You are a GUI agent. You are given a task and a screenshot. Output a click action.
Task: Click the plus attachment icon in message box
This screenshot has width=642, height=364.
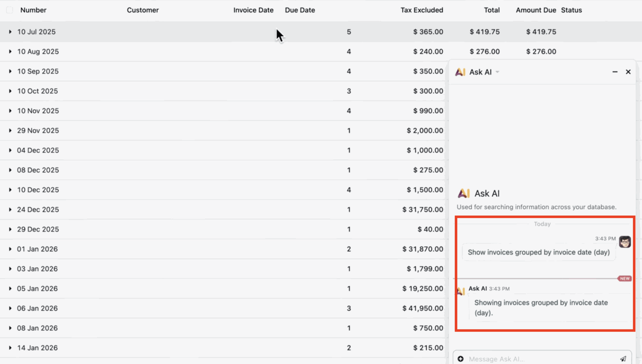click(x=460, y=359)
